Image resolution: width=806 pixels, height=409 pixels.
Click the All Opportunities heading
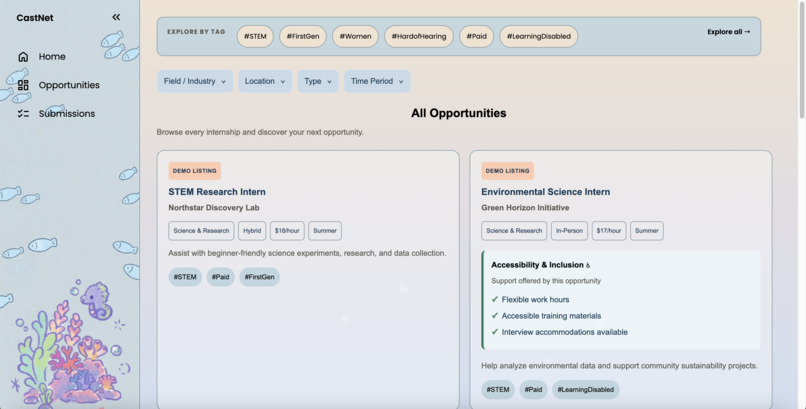point(459,113)
